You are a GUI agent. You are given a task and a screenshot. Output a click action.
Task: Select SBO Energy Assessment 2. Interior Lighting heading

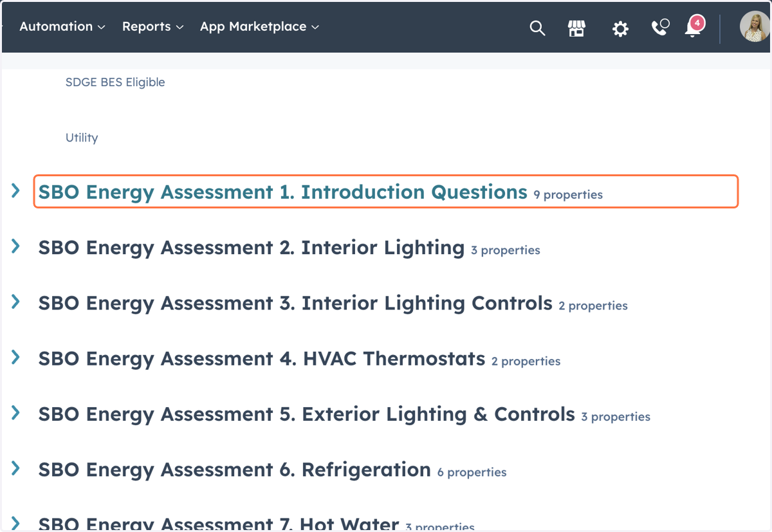point(252,248)
